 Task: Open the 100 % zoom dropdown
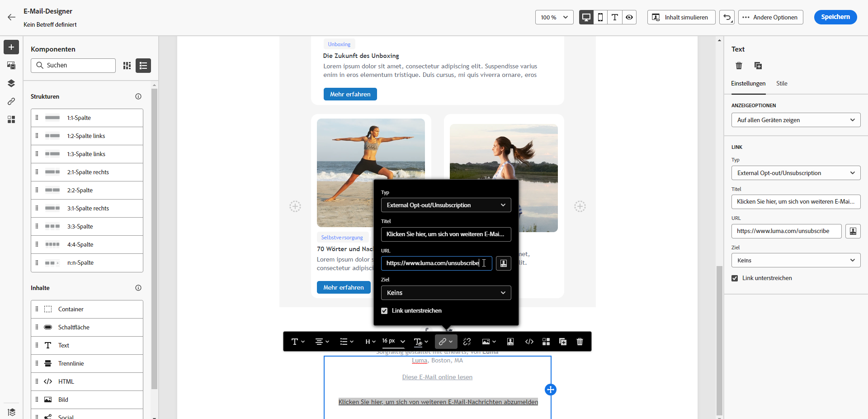[x=554, y=17]
